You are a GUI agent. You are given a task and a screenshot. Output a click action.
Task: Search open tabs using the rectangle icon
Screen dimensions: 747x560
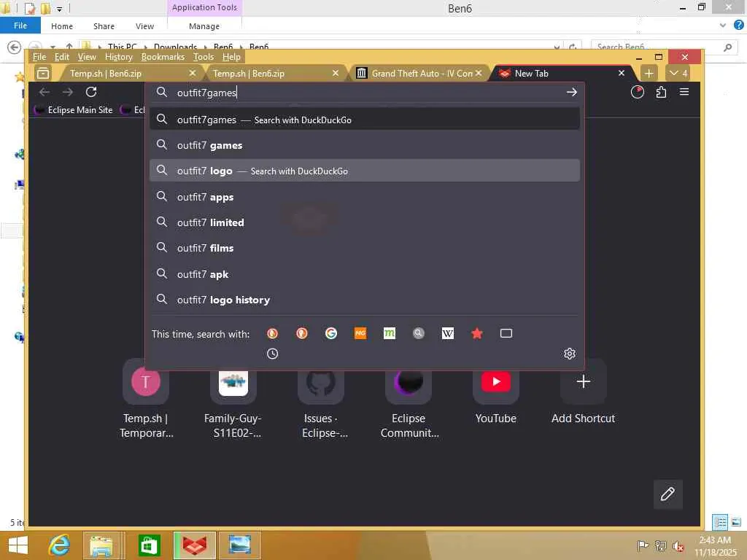click(x=506, y=333)
